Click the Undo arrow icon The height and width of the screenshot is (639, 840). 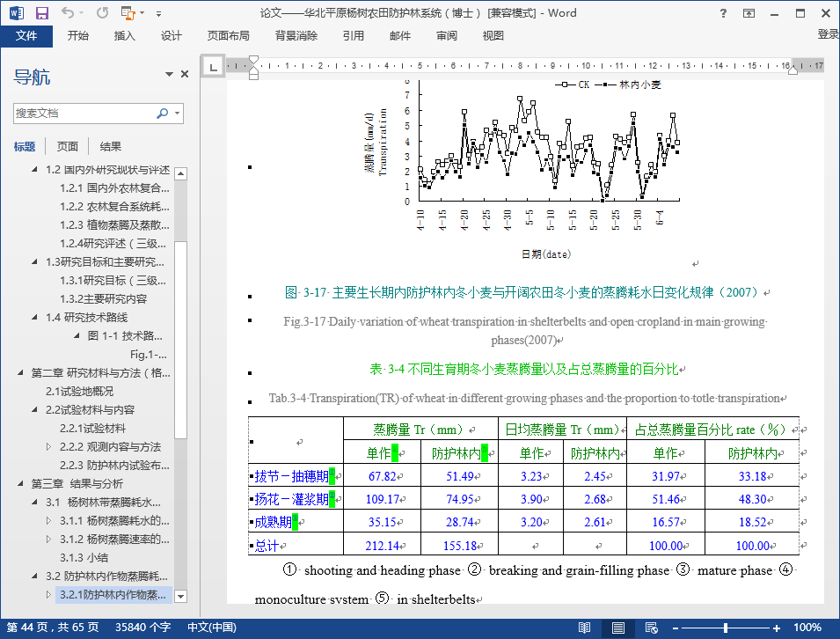(67, 13)
